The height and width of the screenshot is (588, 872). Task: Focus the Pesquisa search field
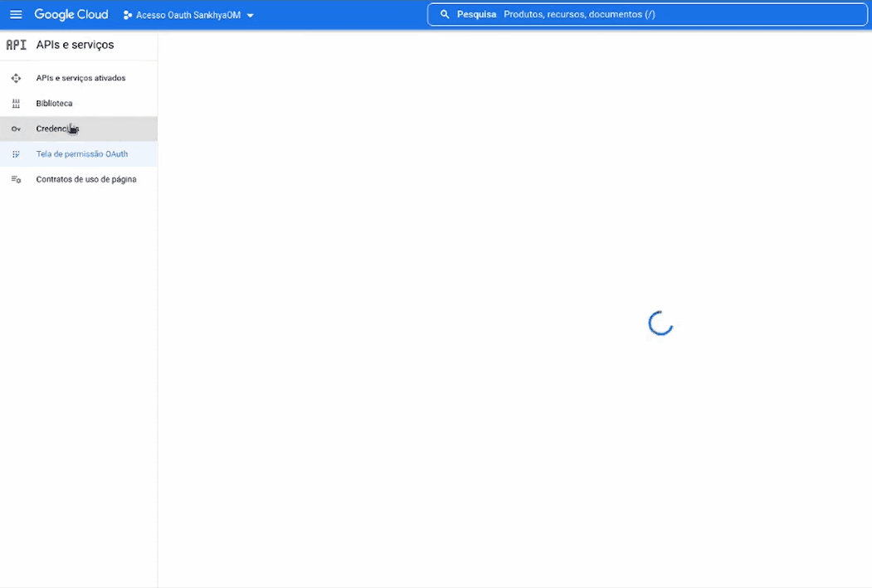(647, 14)
